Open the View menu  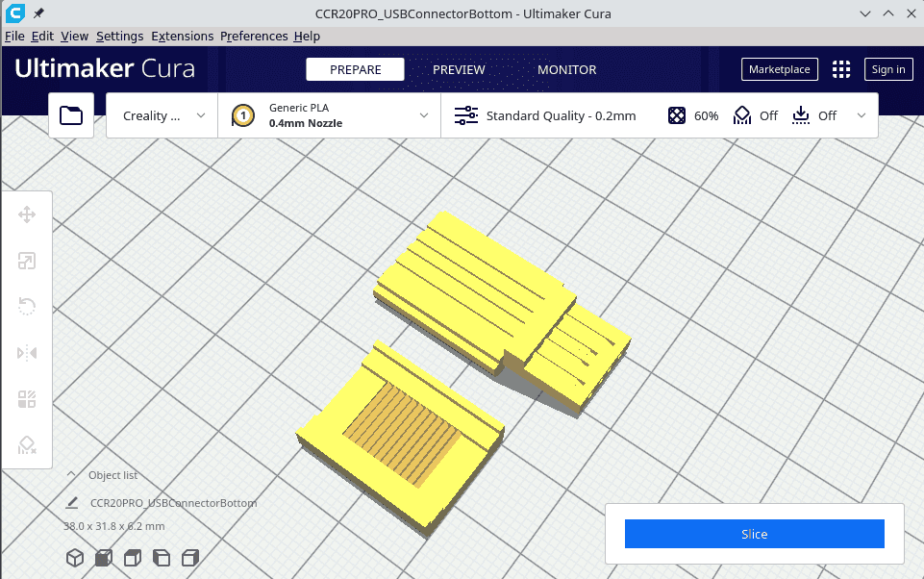point(75,36)
